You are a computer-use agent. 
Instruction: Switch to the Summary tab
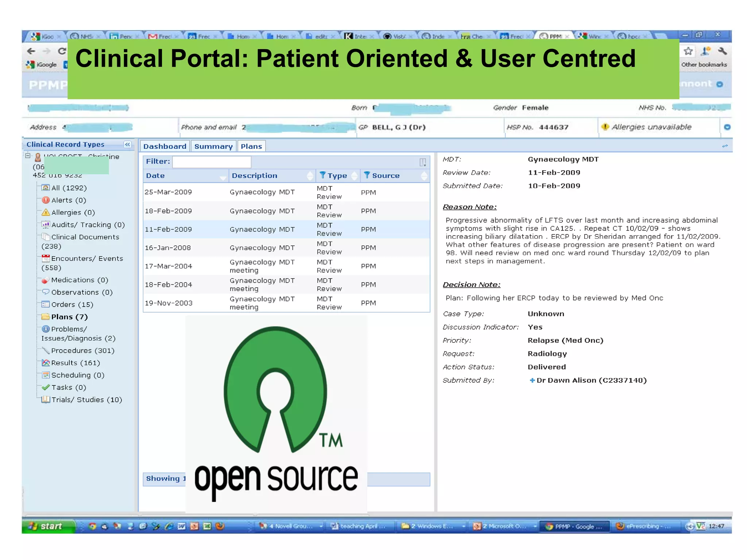click(x=213, y=146)
